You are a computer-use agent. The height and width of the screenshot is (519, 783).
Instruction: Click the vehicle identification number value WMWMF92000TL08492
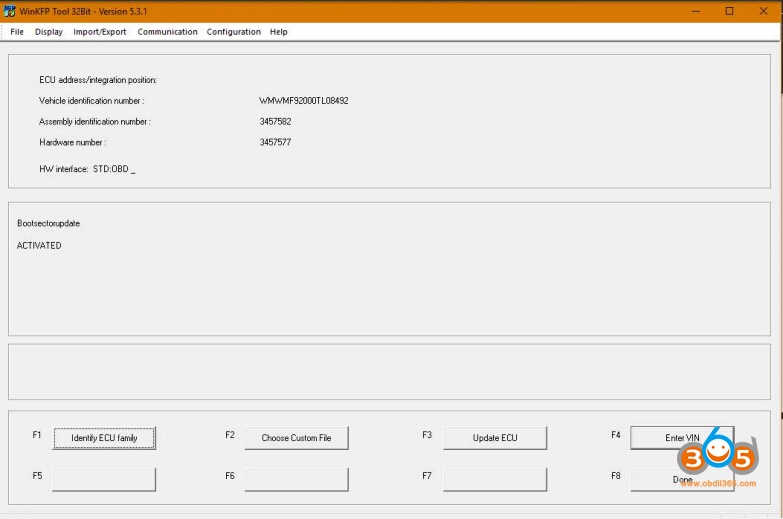pos(304,101)
